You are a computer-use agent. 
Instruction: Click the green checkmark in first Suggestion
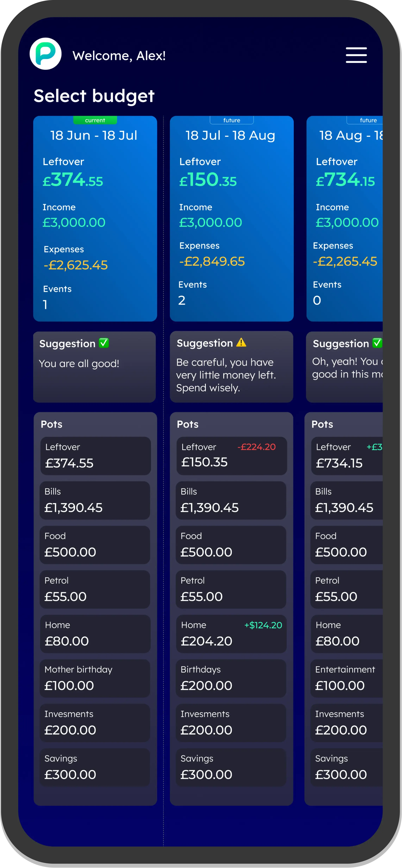(104, 343)
